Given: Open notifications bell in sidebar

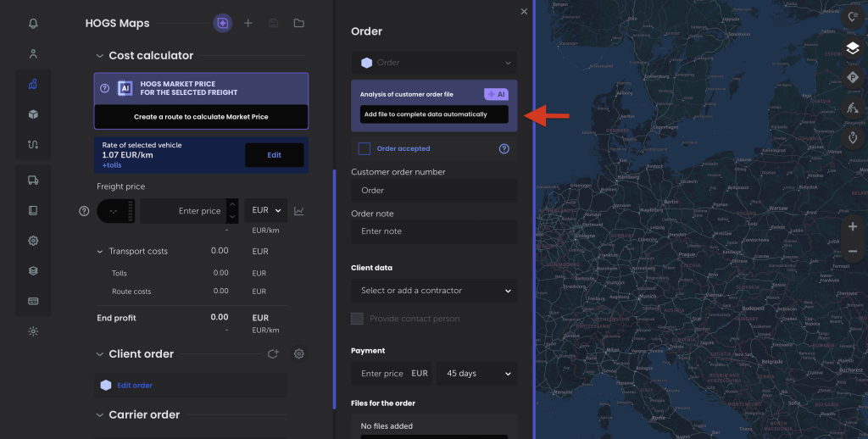Looking at the screenshot, I should pos(33,23).
